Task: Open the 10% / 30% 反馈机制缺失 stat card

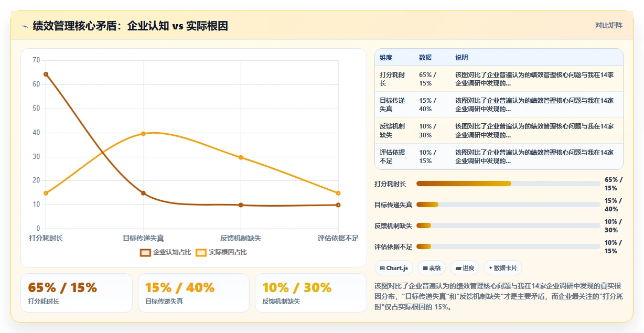Action: pyautogui.click(x=311, y=293)
